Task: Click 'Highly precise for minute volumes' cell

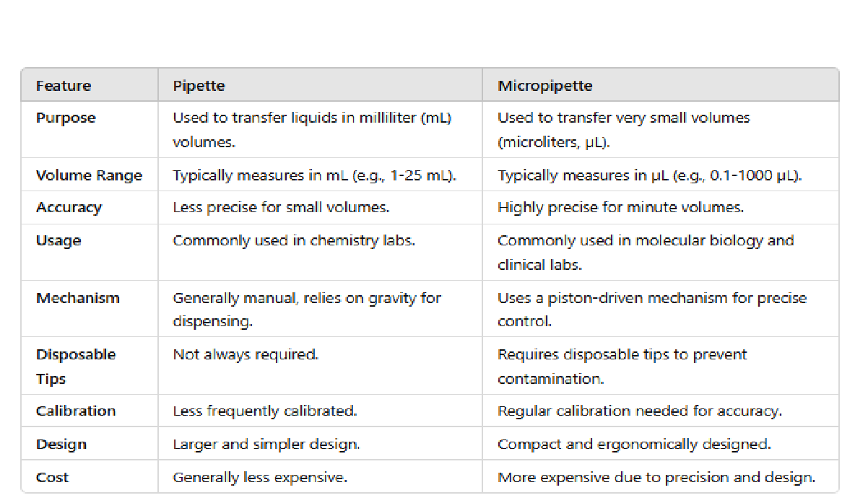Action: 620,207
